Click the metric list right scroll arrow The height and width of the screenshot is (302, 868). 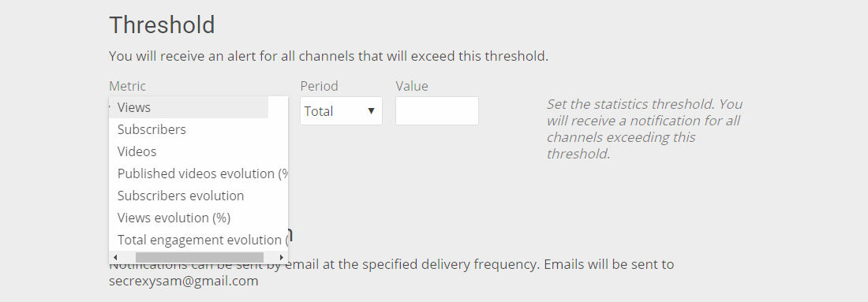[281, 257]
